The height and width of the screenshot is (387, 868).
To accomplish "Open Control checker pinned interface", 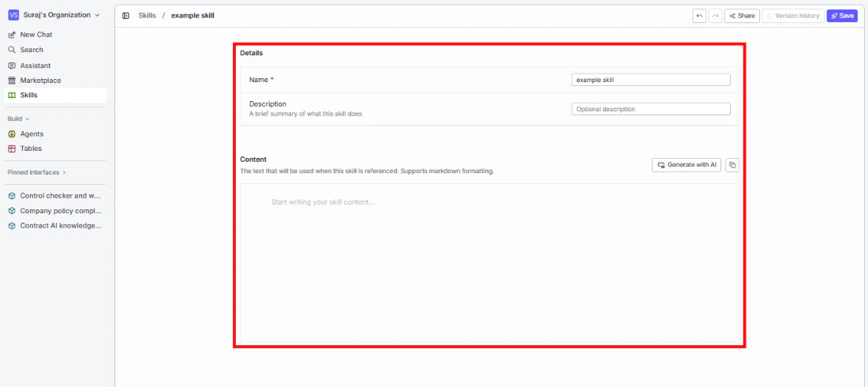I will [61, 196].
